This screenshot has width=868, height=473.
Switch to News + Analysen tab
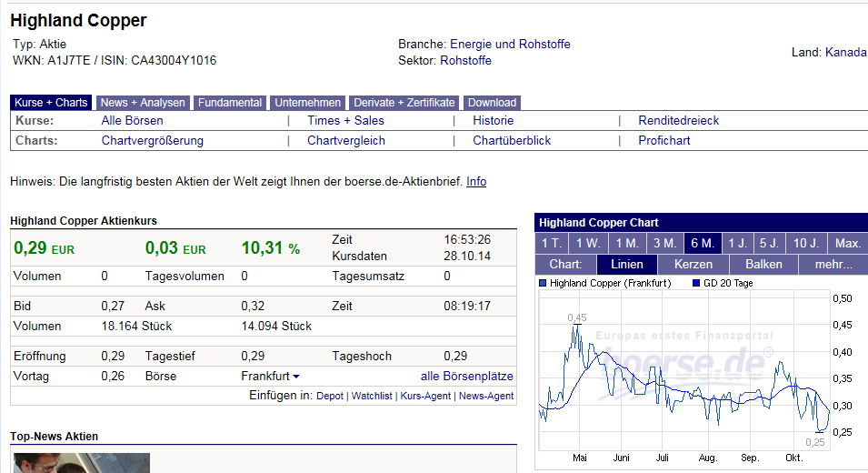(143, 103)
